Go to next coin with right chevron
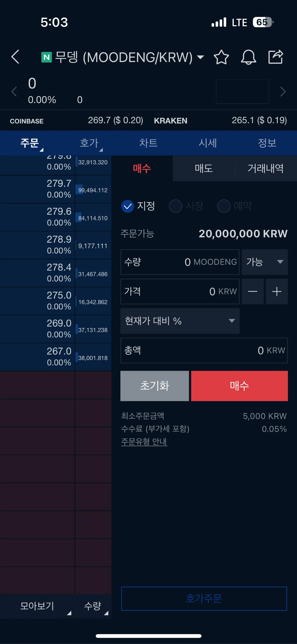 point(283,92)
